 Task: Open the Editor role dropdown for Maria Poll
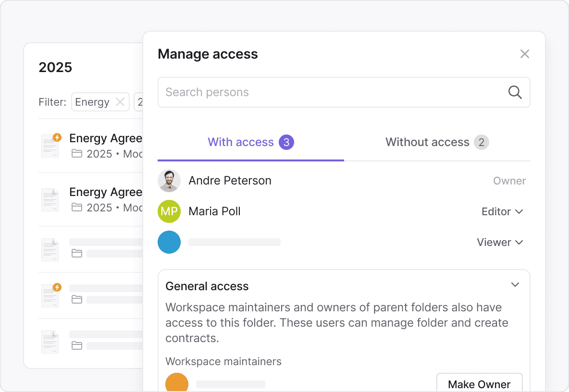(502, 211)
